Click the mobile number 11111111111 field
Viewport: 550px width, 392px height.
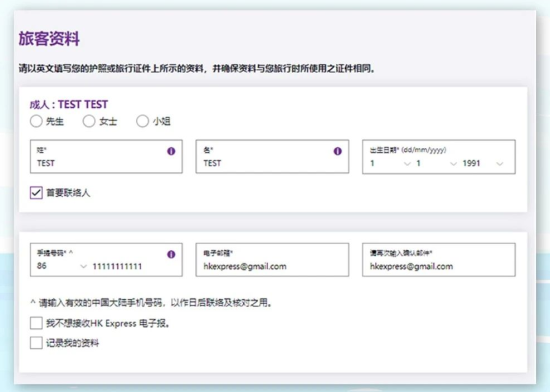click(117, 266)
